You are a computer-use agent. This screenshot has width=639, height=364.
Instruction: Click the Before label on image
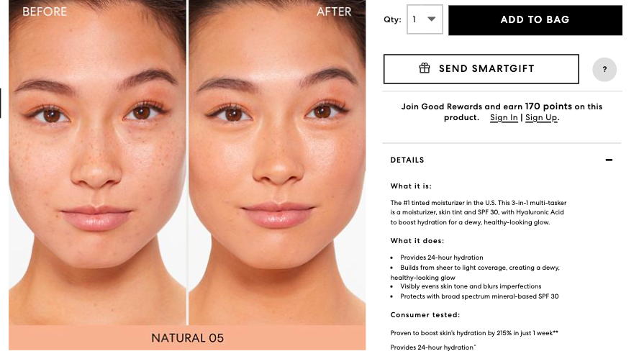45,12
